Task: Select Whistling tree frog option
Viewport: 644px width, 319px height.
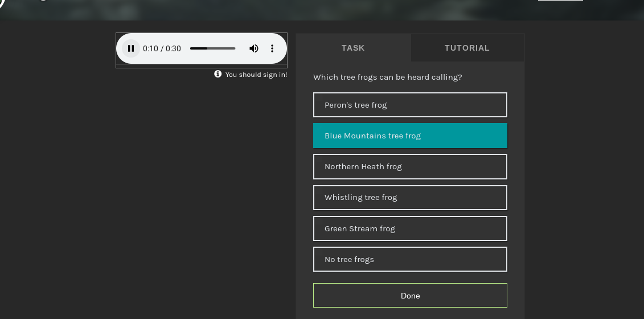Action: (x=410, y=197)
